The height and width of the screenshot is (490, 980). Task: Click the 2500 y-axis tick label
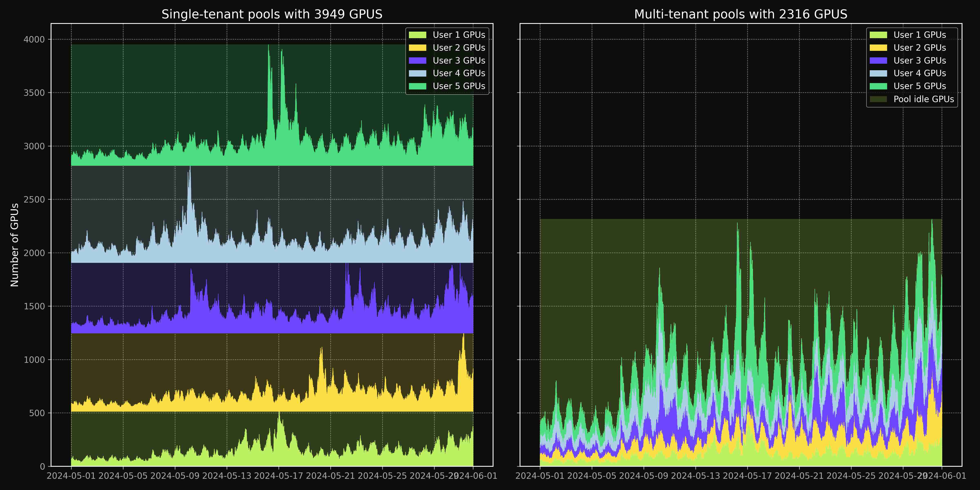click(34, 200)
